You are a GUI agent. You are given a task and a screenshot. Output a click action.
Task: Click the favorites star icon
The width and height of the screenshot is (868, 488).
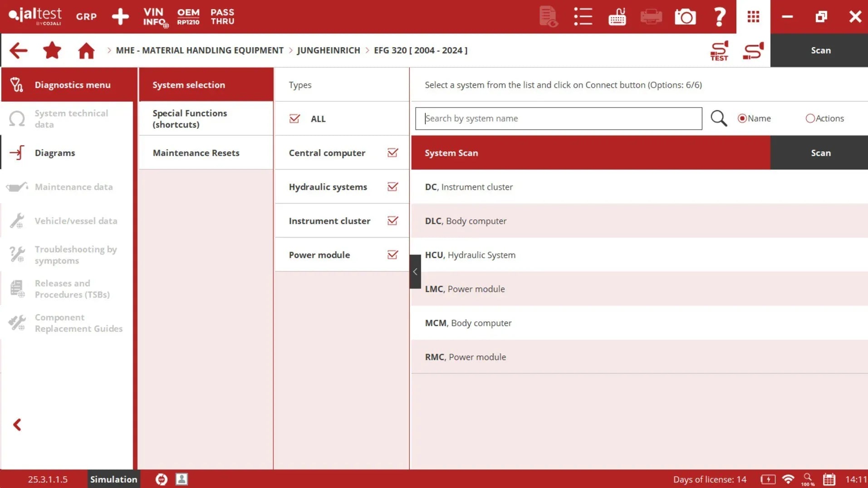[x=52, y=50]
